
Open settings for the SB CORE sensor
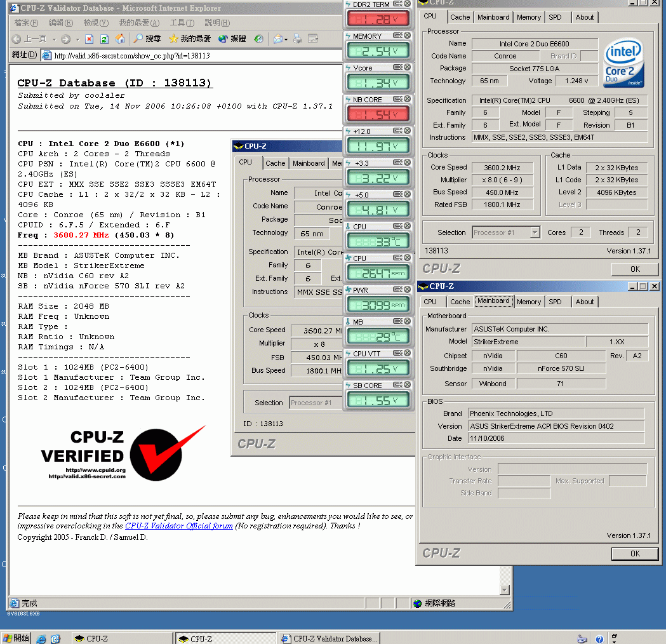tap(397, 385)
